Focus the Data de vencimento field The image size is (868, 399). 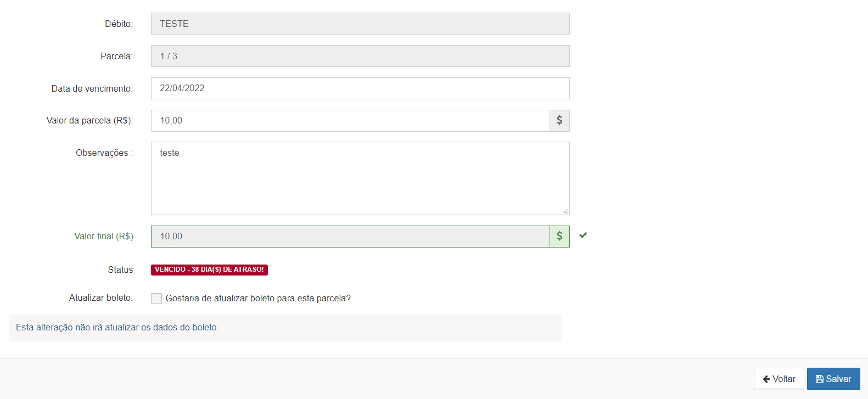360,88
